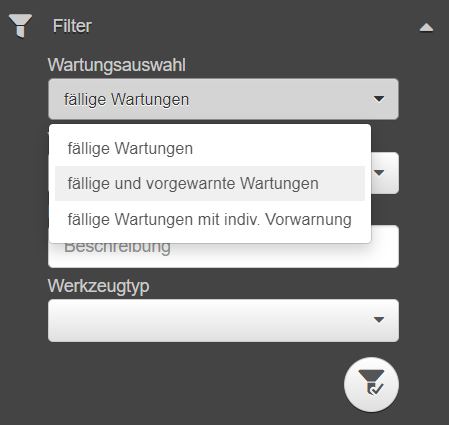Open the Wartungsauswahl combo box
The height and width of the screenshot is (425, 449).
[x=223, y=99]
